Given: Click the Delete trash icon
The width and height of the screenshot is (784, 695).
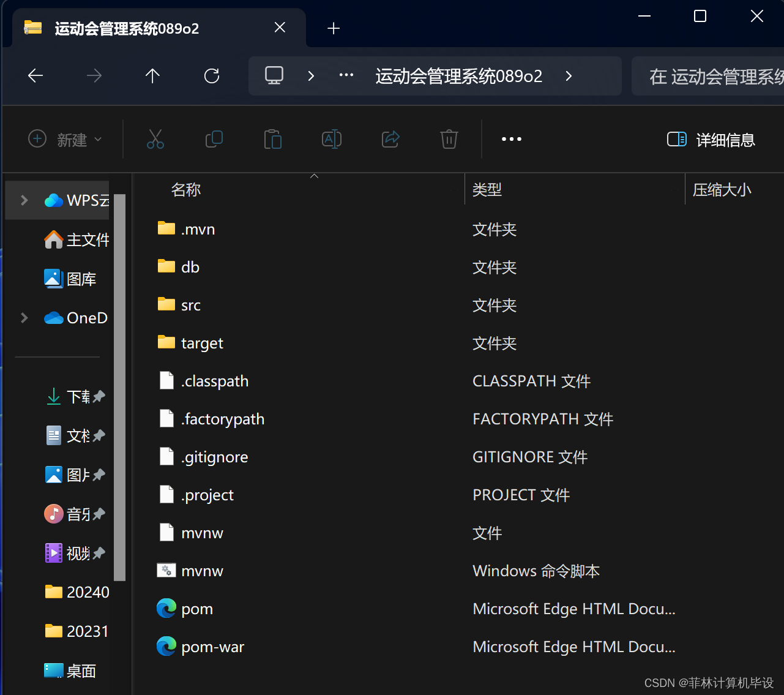Looking at the screenshot, I should (449, 139).
